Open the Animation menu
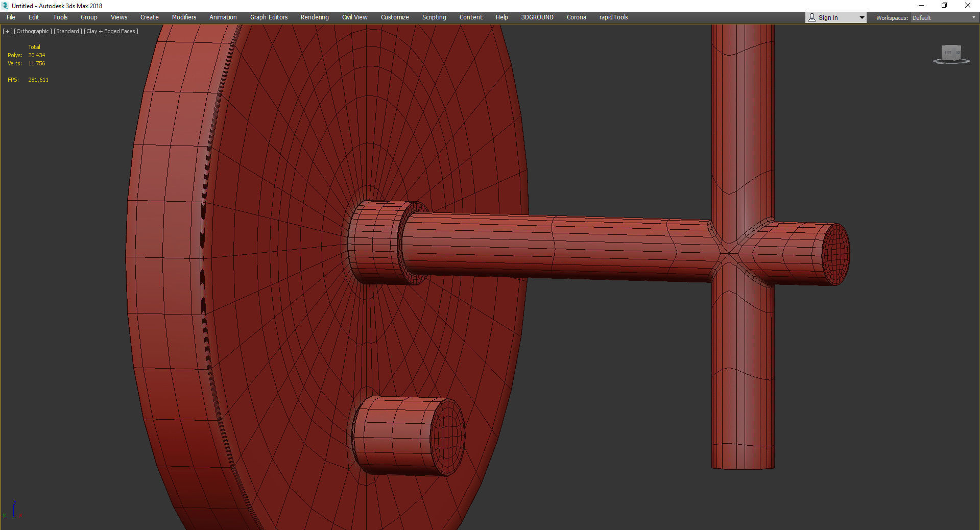This screenshot has height=530, width=980. [x=223, y=17]
